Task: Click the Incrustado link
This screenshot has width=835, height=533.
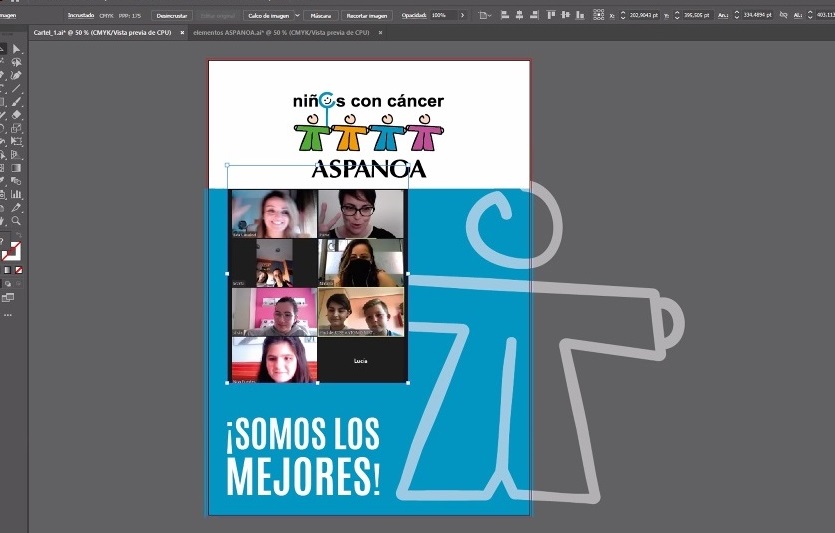Action: click(81, 15)
